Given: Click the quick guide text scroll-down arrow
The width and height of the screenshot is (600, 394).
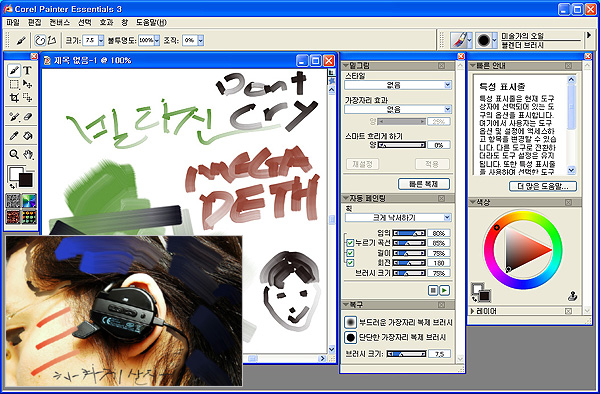Looking at the screenshot, I should click(x=571, y=170).
